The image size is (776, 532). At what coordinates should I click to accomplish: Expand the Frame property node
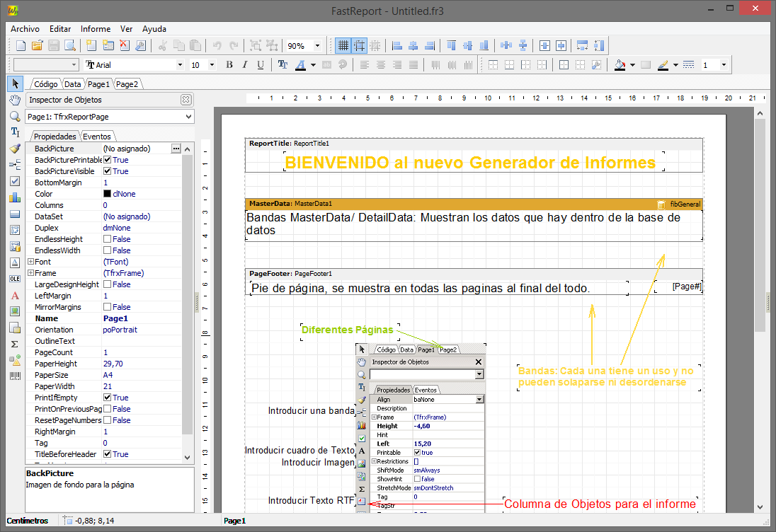[30, 273]
